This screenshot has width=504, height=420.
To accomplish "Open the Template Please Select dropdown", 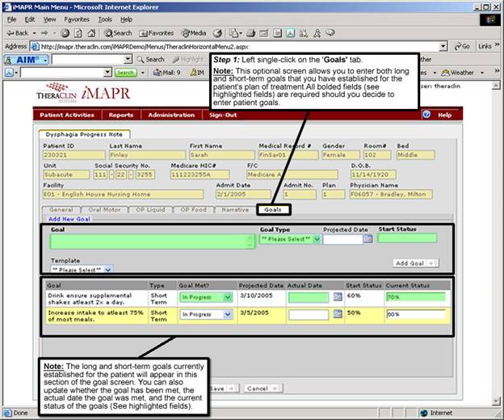I will [82, 270].
